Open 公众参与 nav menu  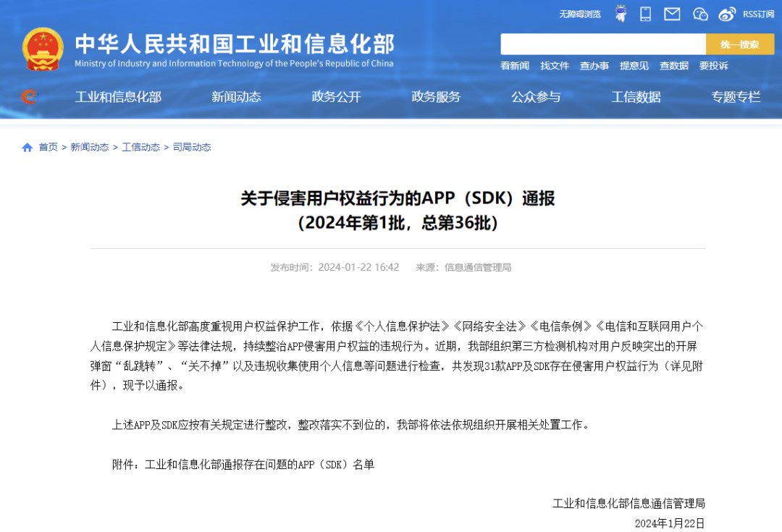(x=536, y=97)
